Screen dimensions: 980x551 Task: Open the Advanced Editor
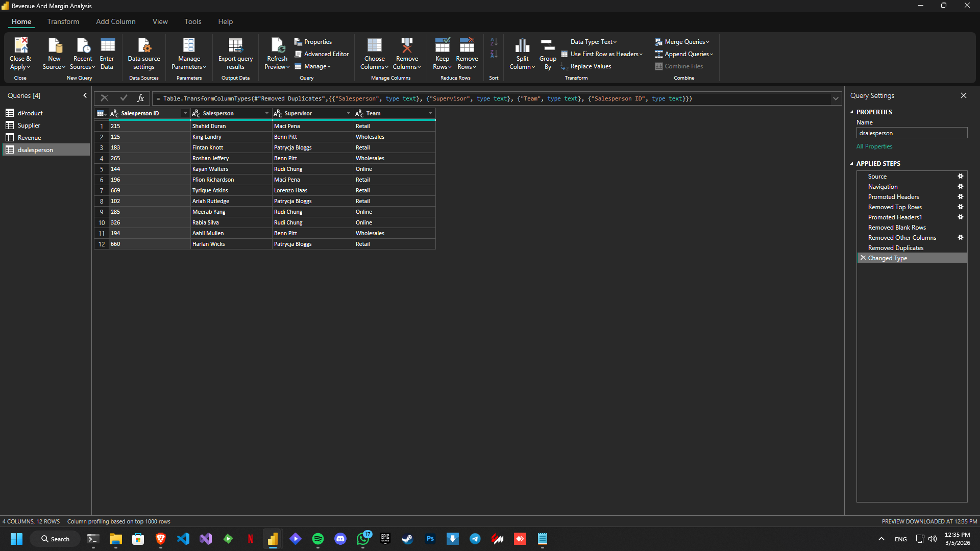[322, 54]
